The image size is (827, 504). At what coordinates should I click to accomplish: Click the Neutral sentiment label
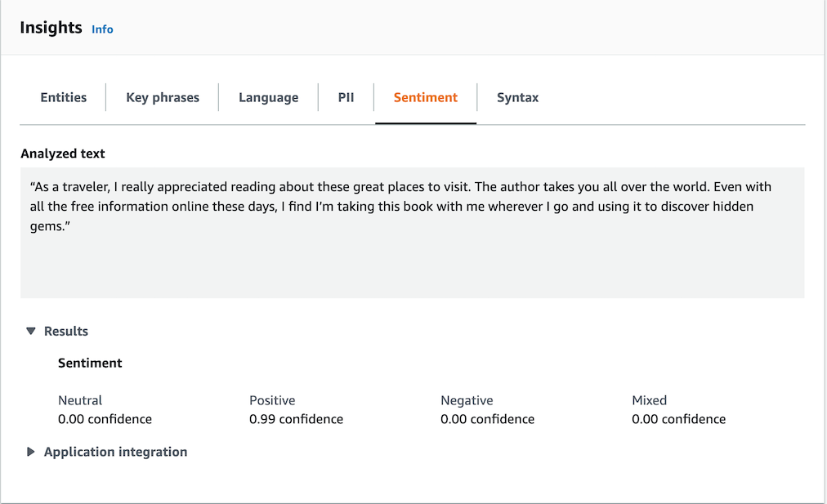tap(80, 400)
